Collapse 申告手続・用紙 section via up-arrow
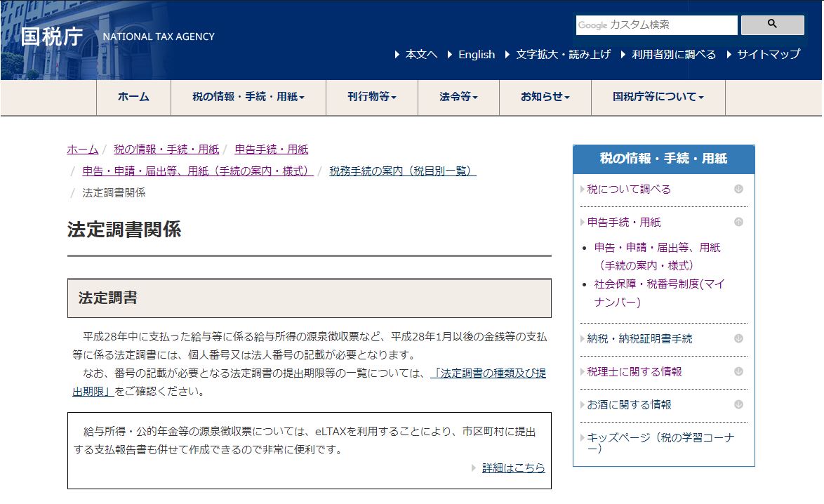The height and width of the screenshot is (504, 824). point(738,221)
